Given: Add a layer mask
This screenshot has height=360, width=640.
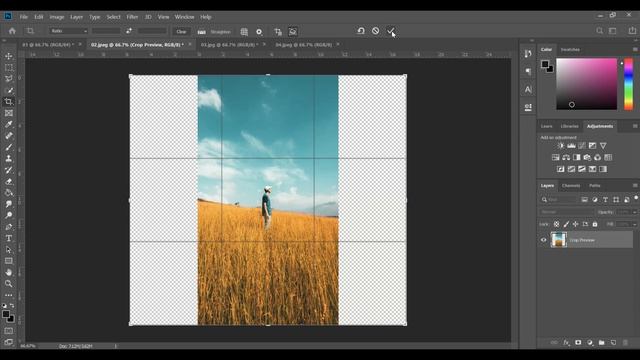Looking at the screenshot, I should pyautogui.click(x=578, y=342).
